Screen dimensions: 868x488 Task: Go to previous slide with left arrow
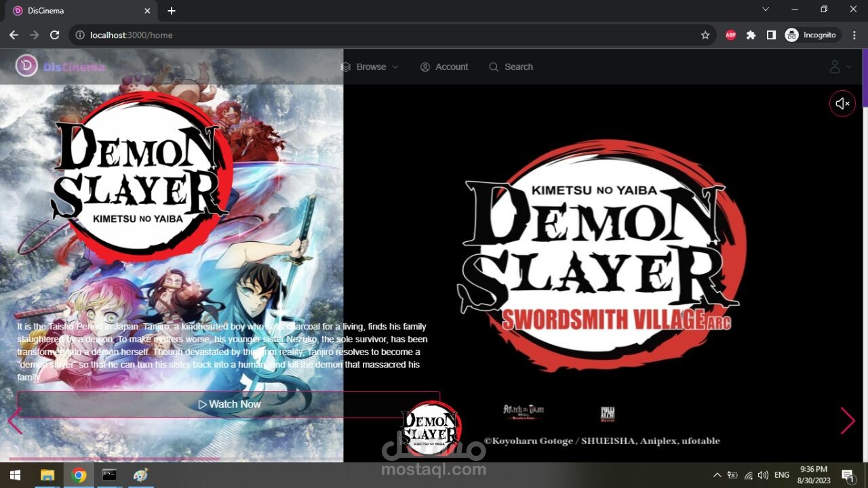15,421
